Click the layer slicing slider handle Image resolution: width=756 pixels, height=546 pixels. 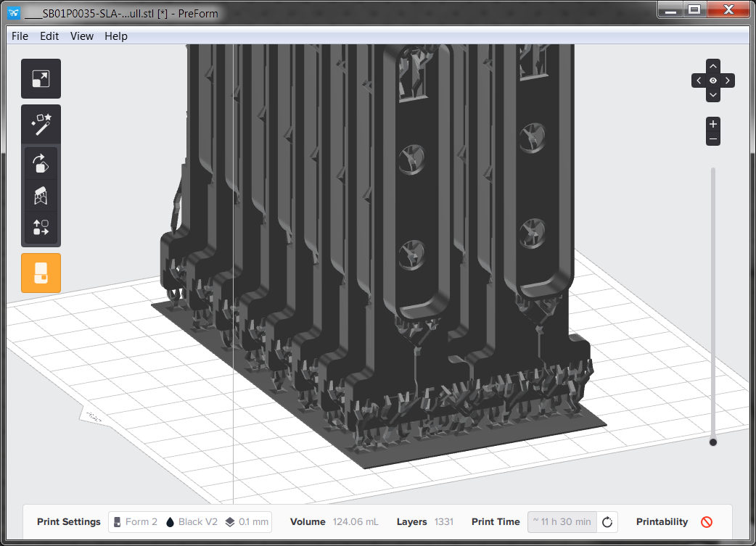point(713,442)
